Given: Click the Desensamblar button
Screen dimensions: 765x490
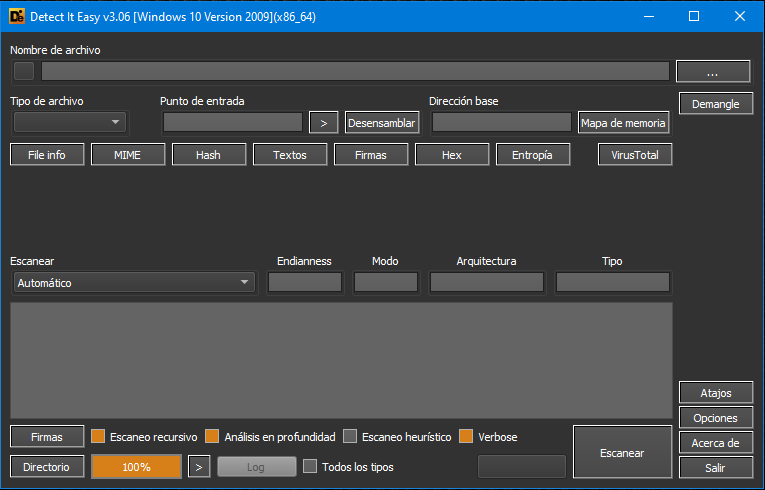Looking at the screenshot, I should pyautogui.click(x=382, y=123).
